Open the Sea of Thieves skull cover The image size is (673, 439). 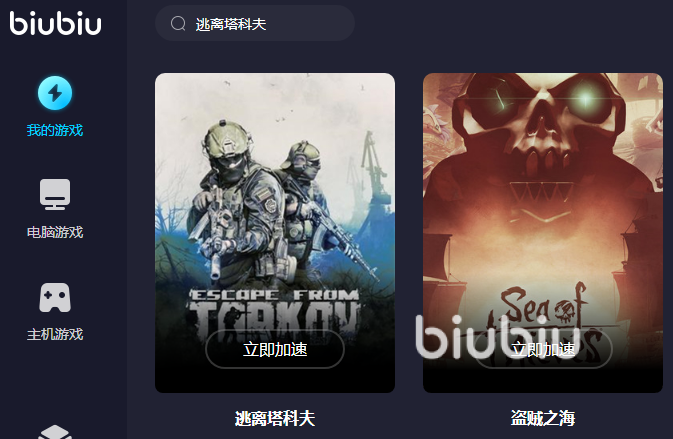pyautogui.click(x=543, y=233)
